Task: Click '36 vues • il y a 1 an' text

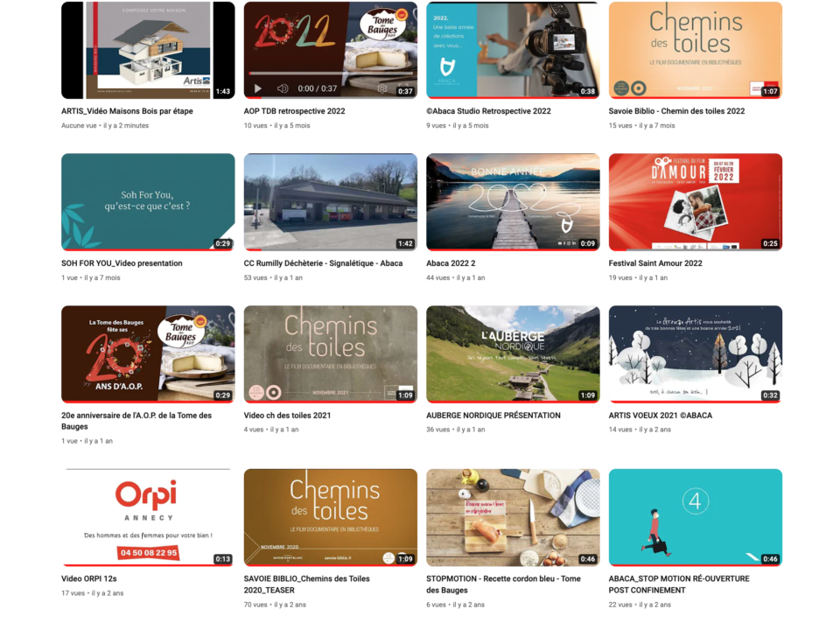Action: pos(456,430)
